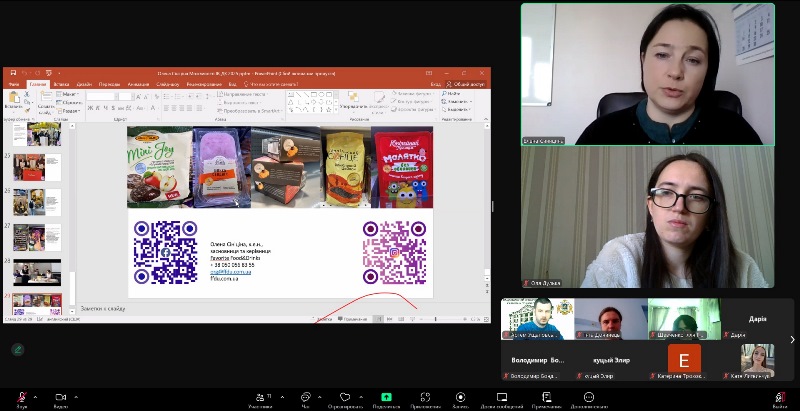Click the Tell me what you want search
The width and height of the screenshot is (800, 411).
point(273,84)
